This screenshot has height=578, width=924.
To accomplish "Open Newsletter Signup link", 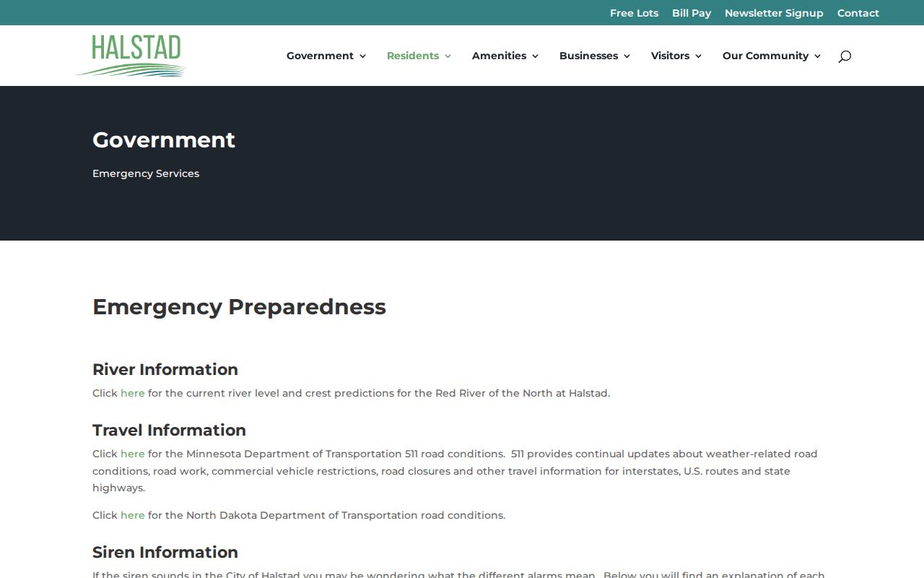I will (x=774, y=13).
